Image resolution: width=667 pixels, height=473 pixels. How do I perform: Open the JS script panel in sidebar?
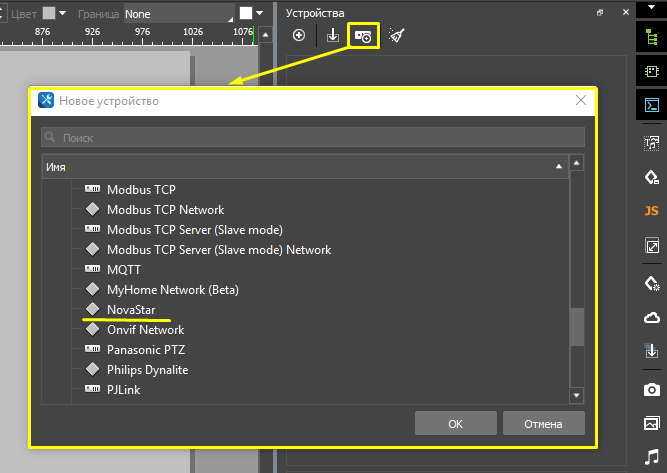(651, 211)
